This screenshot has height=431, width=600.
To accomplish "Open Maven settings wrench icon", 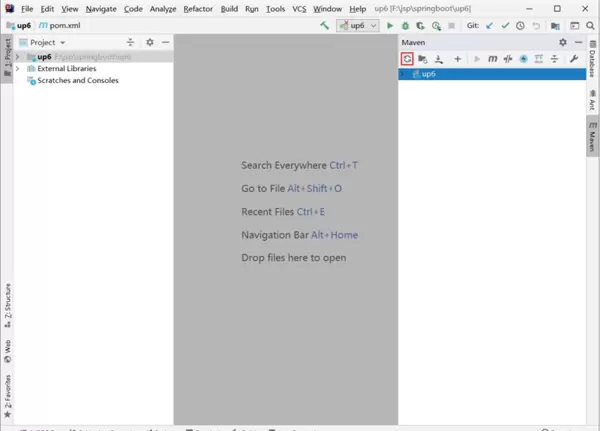I will pyautogui.click(x=574, y=59).
